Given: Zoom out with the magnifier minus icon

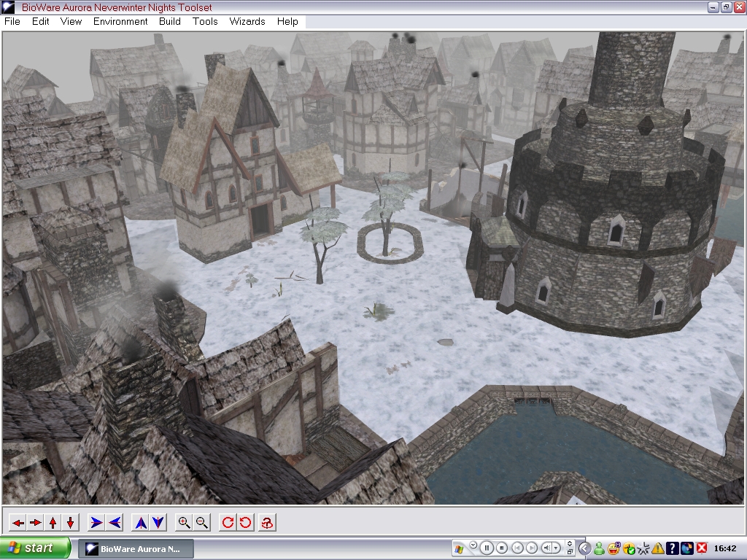Looking at the screenshot, I should click(202, 522).
